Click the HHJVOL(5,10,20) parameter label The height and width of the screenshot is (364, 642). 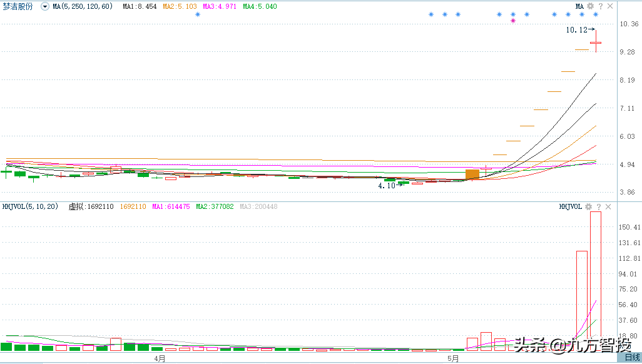click(30, 207)
